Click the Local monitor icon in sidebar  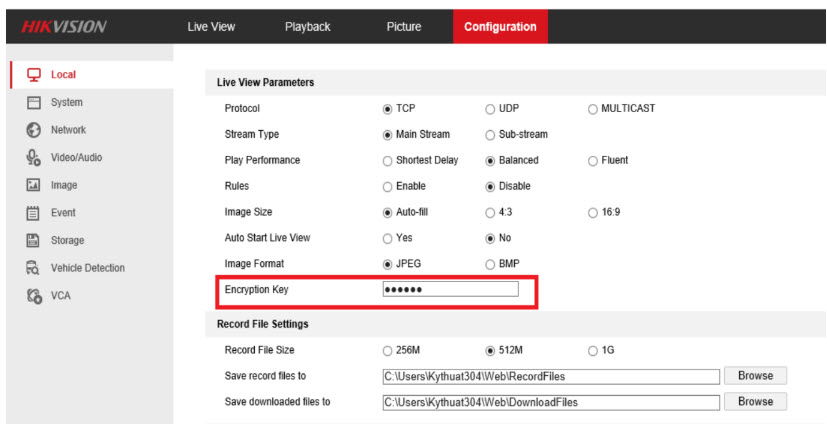point(34,75)
